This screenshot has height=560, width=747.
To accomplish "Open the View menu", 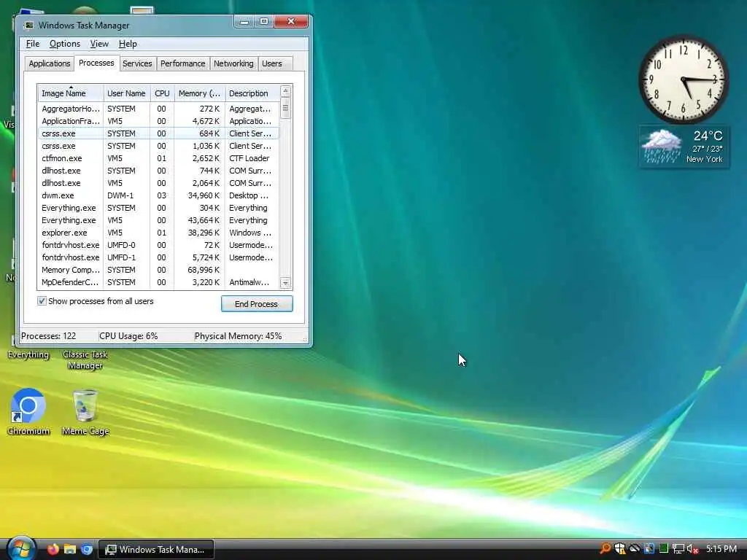I will point(99,44).
